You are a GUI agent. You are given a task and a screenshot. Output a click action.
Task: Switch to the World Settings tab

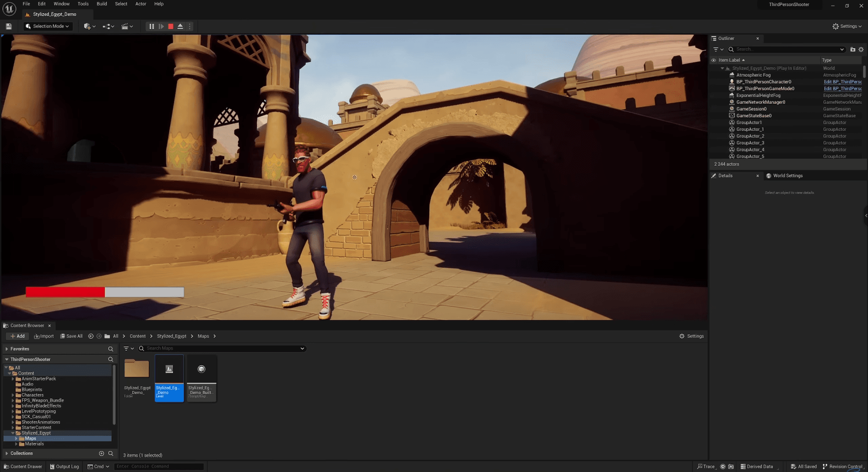[787, 176]
